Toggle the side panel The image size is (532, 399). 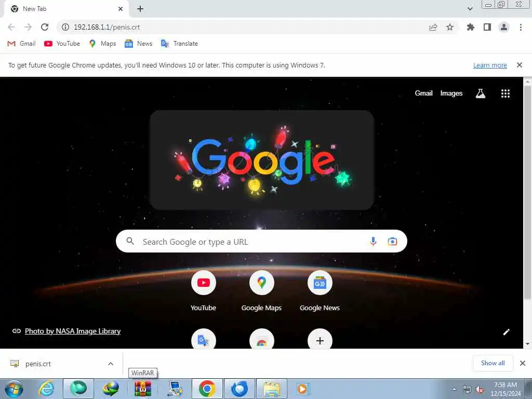click(x=487, y=27)
